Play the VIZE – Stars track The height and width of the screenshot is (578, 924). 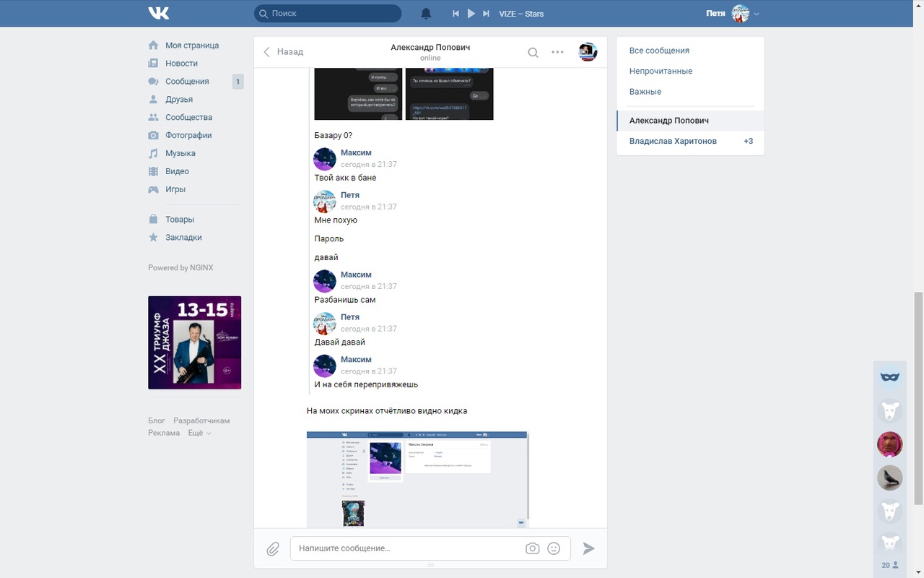[x=471, y=14]
